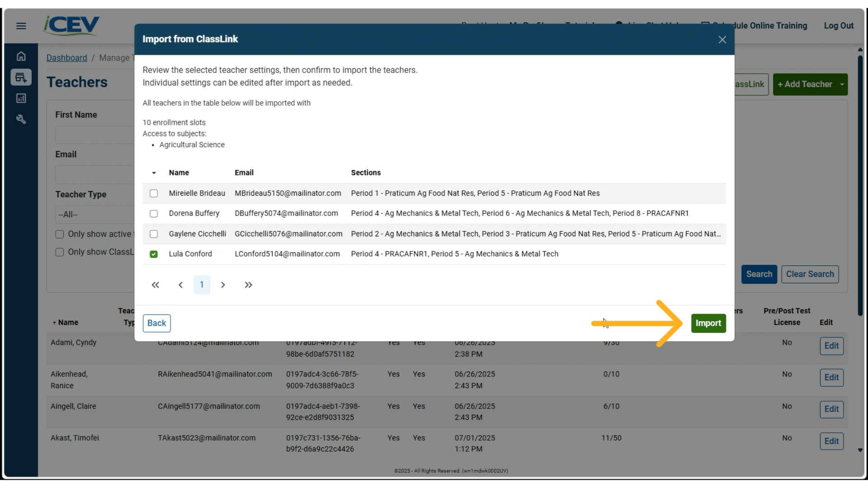868x488 pixels.
Task: Select LConford5104@mailinator.com email cell
Action: [287, 254]
